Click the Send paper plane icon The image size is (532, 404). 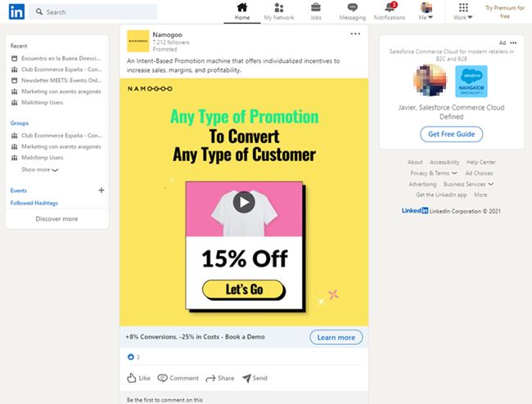246,379
